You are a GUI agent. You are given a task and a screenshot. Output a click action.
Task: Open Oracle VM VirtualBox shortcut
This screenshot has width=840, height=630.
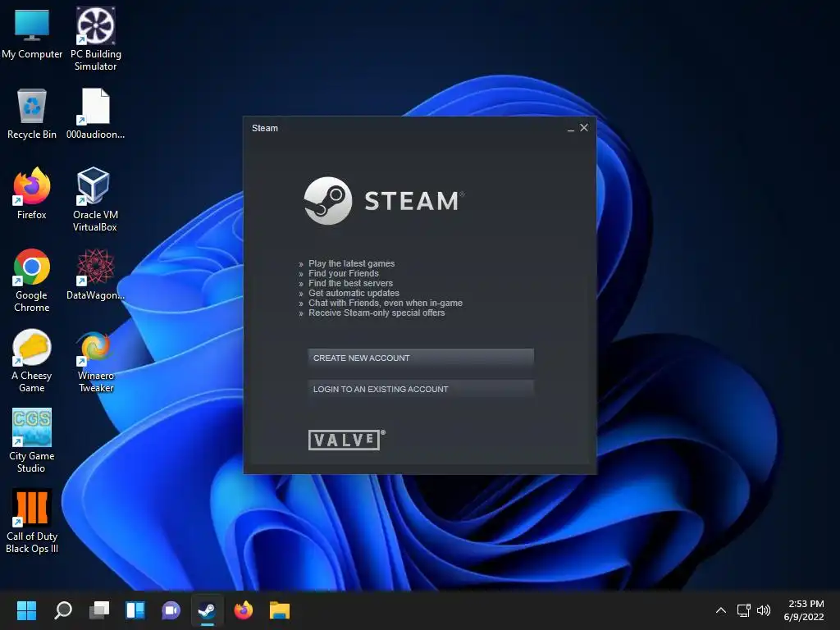(x=95, y=199)
